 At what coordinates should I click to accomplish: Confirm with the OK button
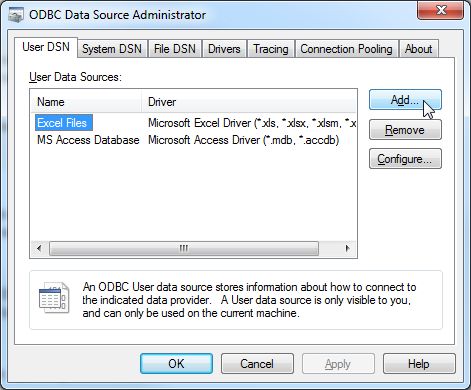pos(176,364)
